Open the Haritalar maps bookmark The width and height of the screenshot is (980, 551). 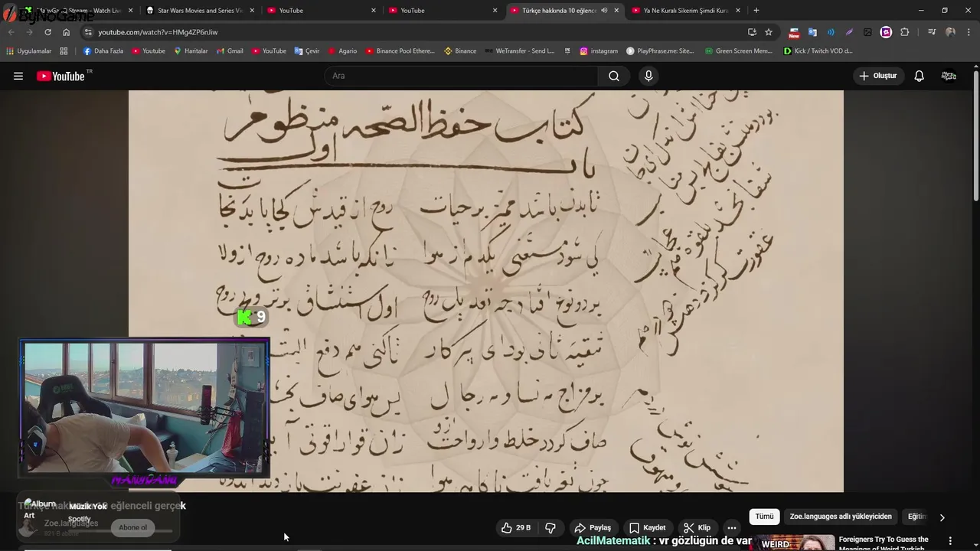point(191,51)
